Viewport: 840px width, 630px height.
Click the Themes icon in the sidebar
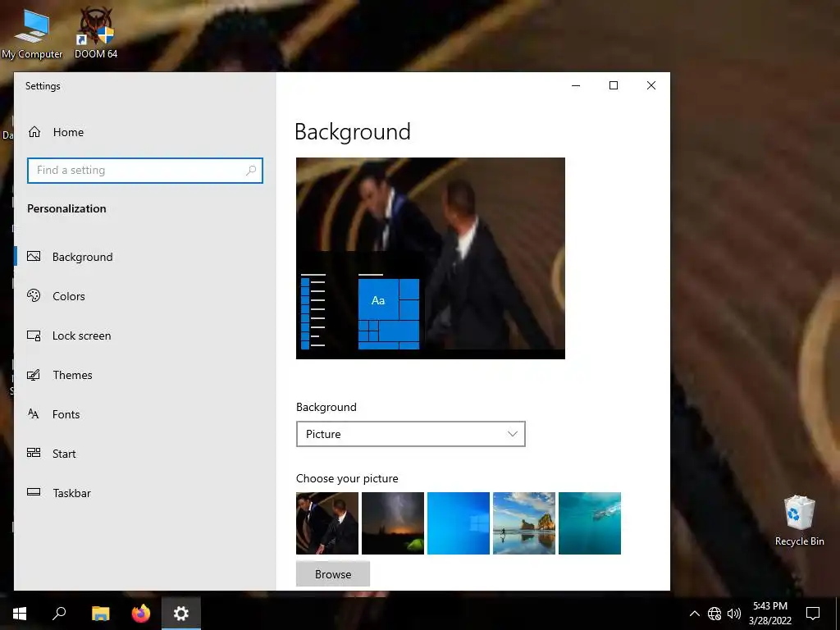tap(34, 375)
